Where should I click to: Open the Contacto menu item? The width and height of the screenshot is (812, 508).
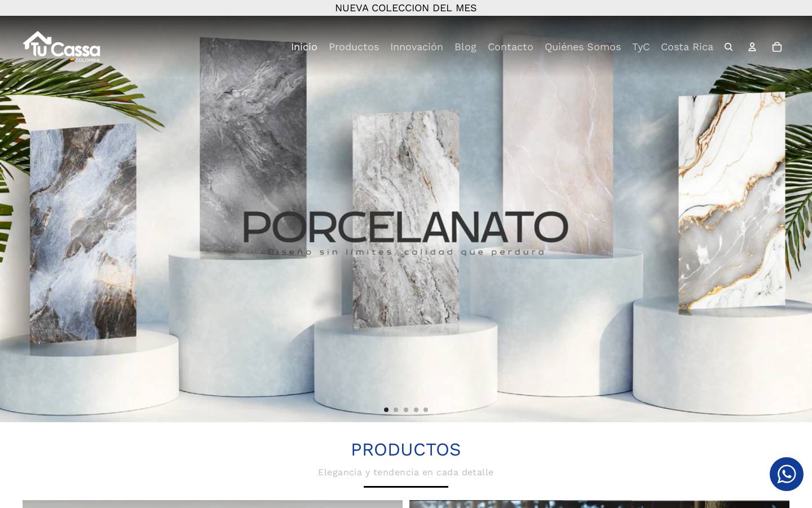click(x=510, y=47)
